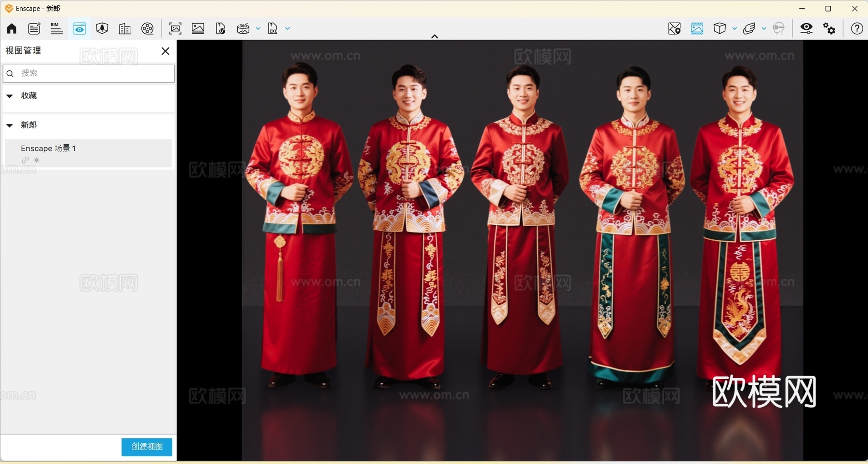Select the Enscape 场景 1 view

tap(88, 153)
